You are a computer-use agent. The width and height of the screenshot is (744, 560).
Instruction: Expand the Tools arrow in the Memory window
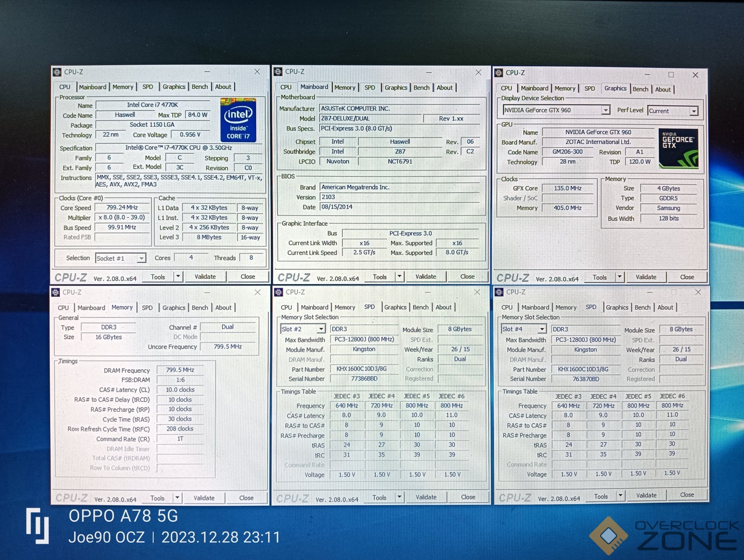tap(177, 498)
